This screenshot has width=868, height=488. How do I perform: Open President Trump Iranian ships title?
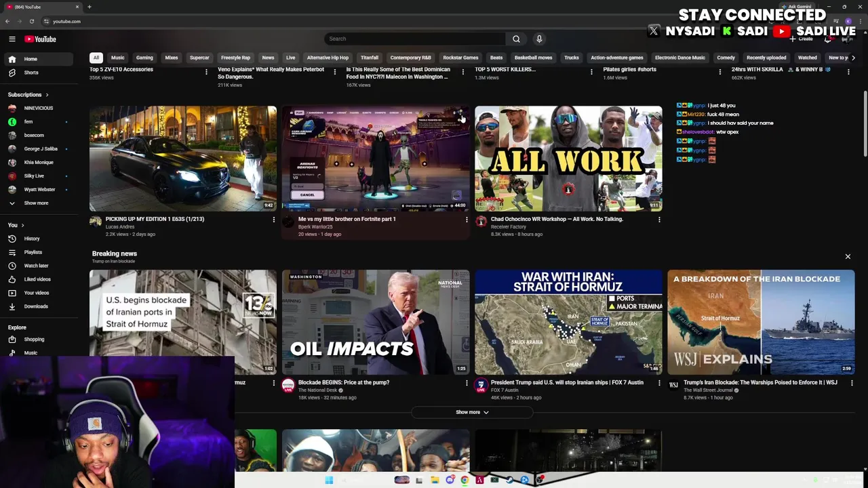[567, 382]
